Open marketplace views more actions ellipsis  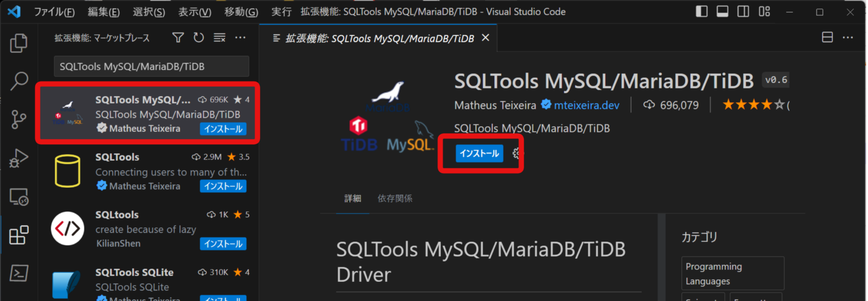[240, 38]
